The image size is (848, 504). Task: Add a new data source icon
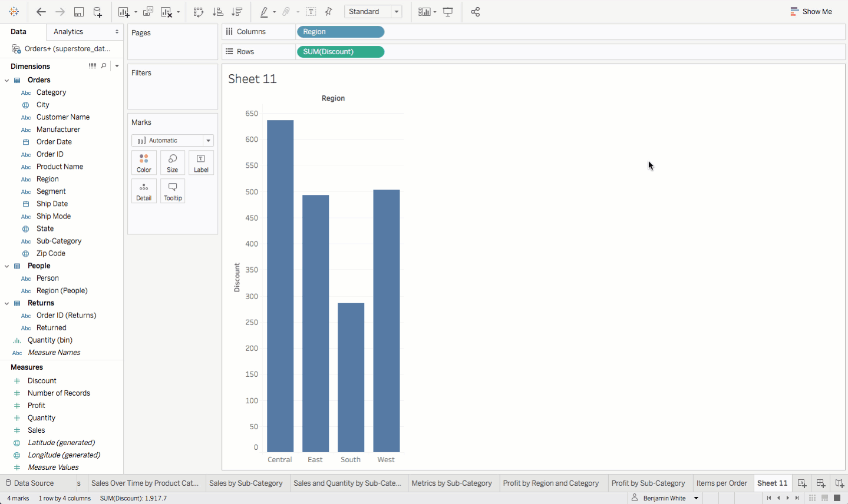click(x=98, y=12)
